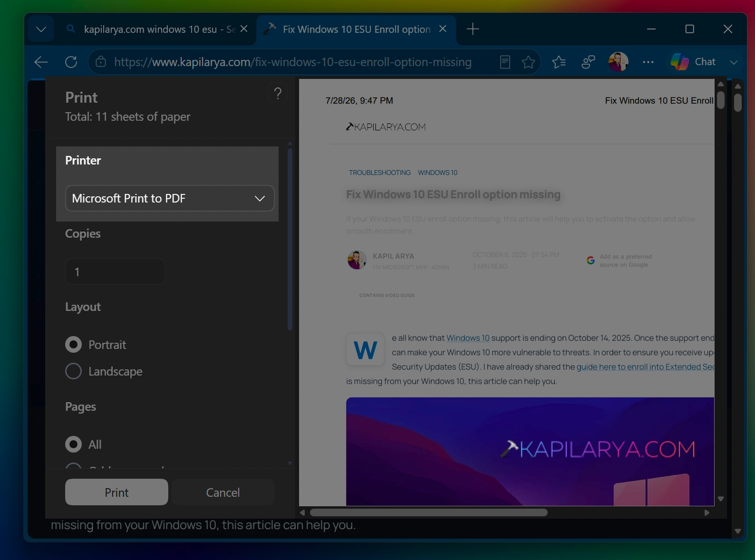Open Settings and more menu

648,62
